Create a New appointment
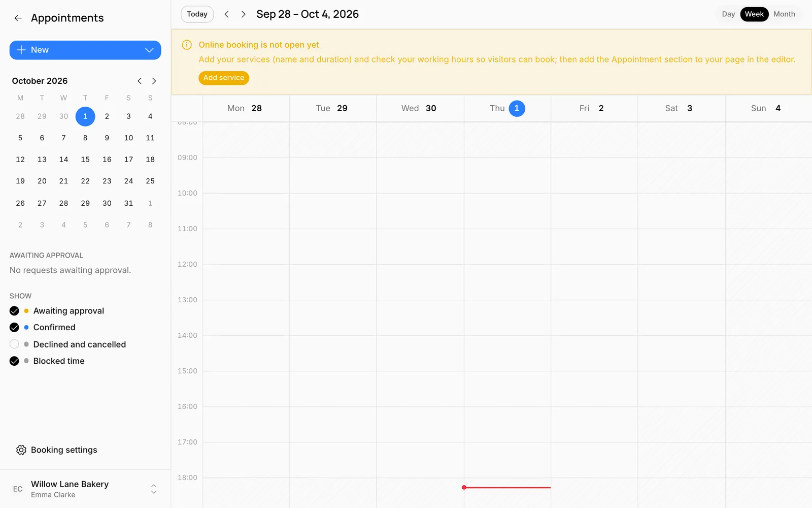Image resolution: width=812 pixels, height=508 pixels. tap(85, 50)
